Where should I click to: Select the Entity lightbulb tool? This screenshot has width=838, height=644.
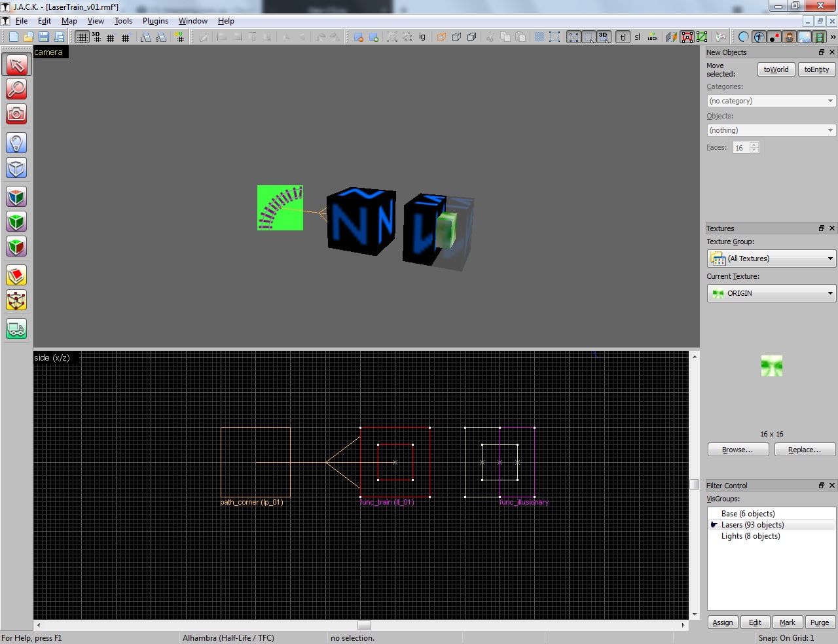click(16, 143)
